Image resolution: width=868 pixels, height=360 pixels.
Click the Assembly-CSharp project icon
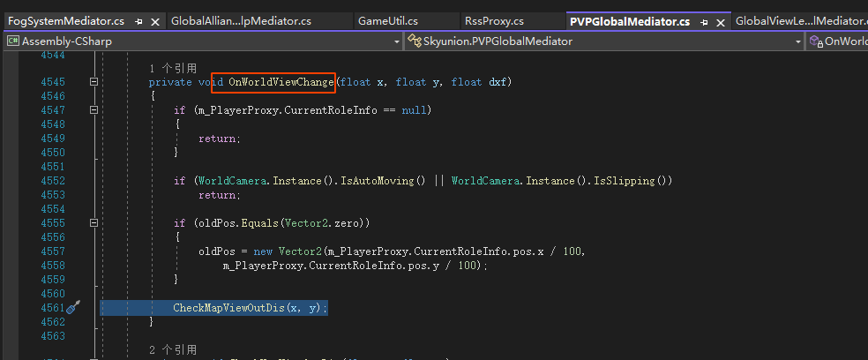[x=13, y=41]
